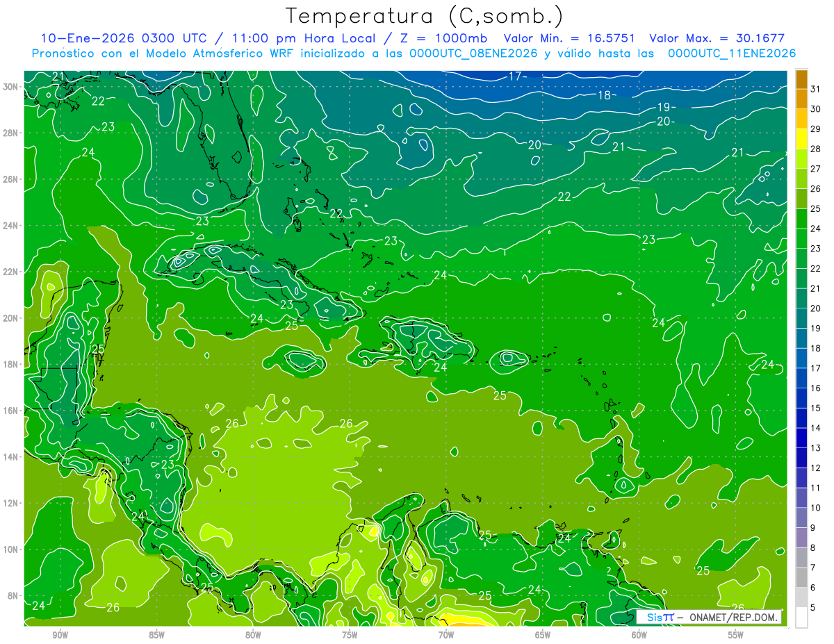Click the 18N latitude axis label
Viewport: 834px width, 644px height.
[10, 364]
